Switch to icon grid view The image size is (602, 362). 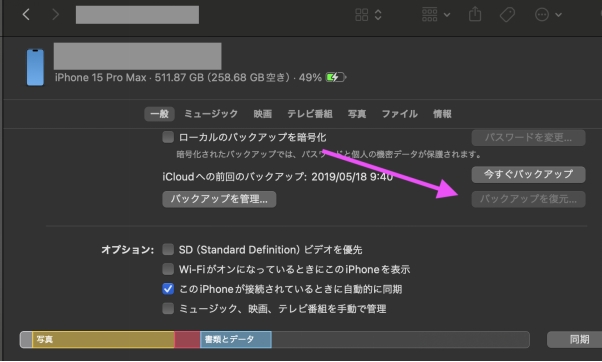point(361,15)
